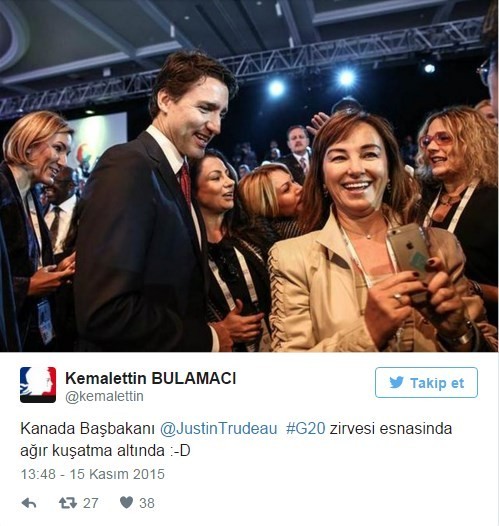Click the @kemalettin handle

point(104,396)
